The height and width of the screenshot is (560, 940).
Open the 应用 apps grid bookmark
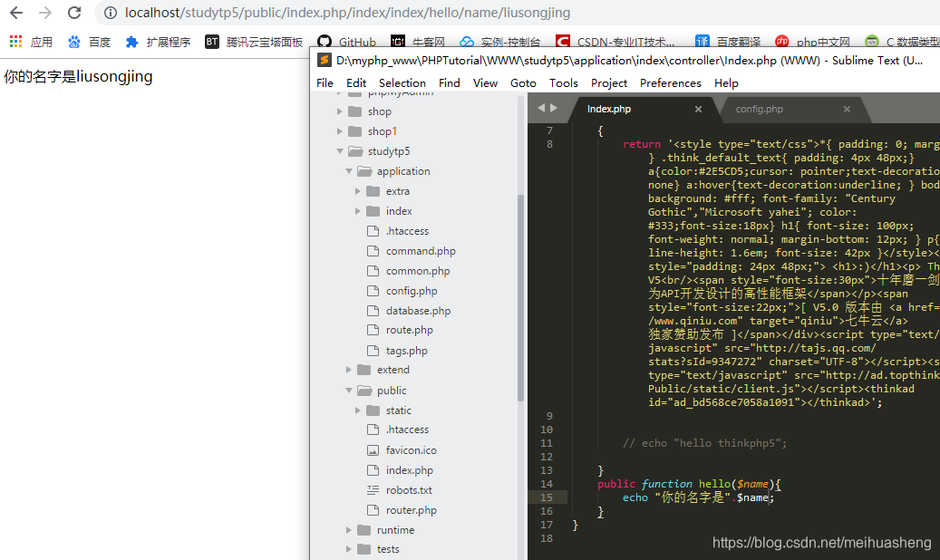tap(31, 42)
